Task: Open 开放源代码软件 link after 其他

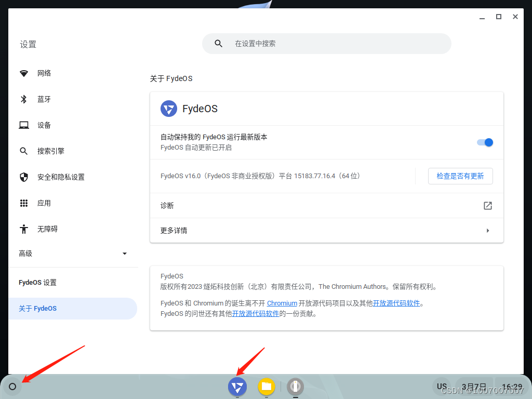Action: (x=396, y=303)
